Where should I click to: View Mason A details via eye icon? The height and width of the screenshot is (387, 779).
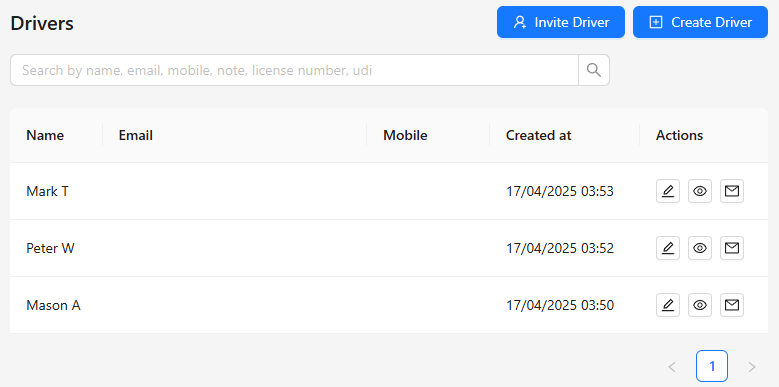700,305
